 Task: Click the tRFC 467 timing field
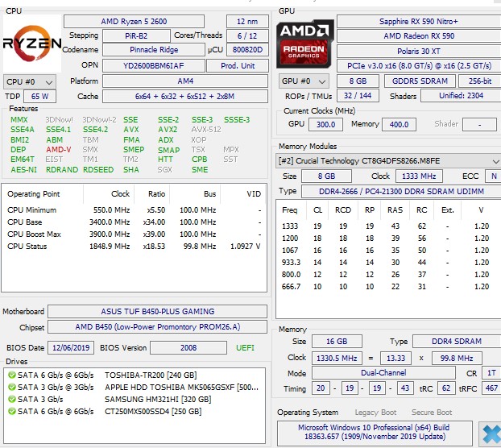pyautogui.click(x=491, y=388)
